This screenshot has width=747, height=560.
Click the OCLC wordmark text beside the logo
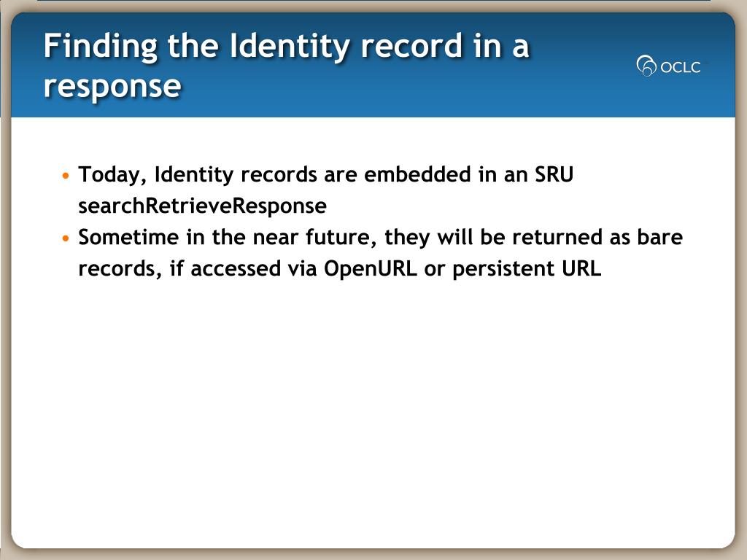click(x=681, y=67)
